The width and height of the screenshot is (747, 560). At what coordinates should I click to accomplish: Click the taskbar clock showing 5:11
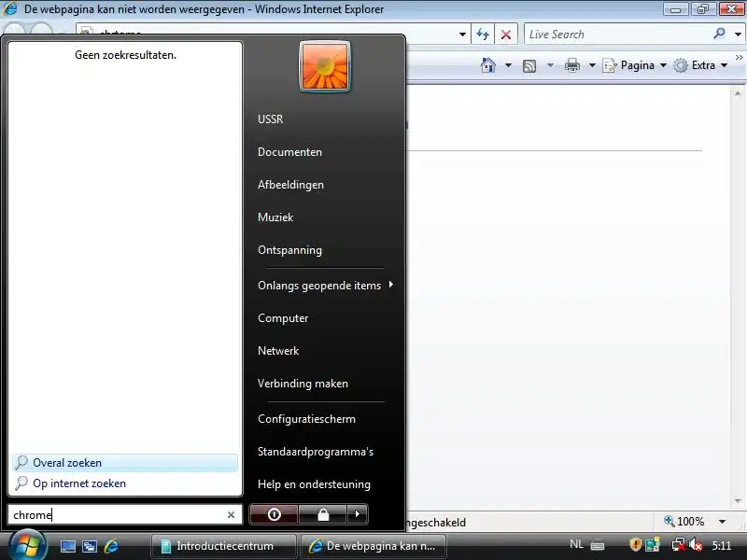(721, 545)
